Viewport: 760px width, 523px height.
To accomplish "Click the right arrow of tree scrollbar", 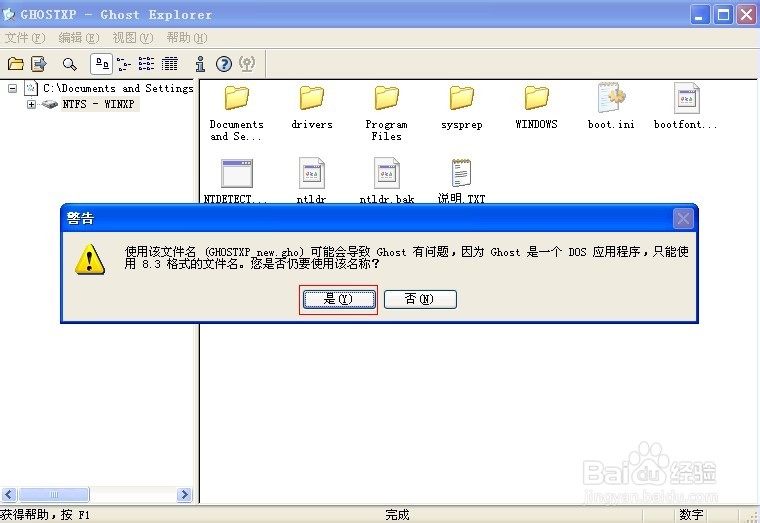I will [x=184, y=494].
